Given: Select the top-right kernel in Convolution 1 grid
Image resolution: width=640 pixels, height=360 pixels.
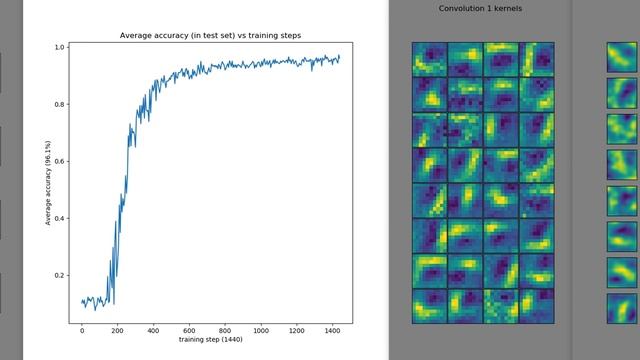Looking at the screenshot, I should point(536,60).
